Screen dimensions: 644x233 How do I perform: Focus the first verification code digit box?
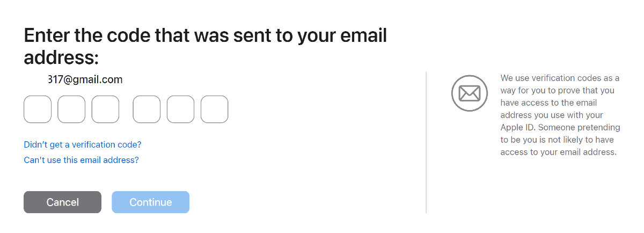pos(38,110)
